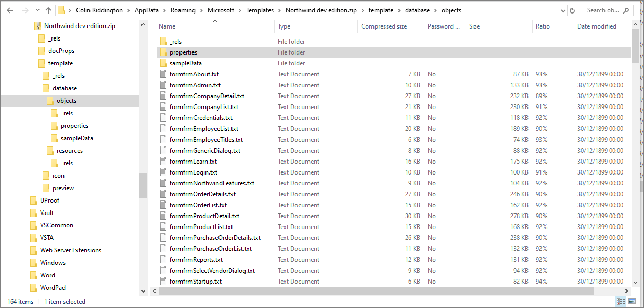644x308 pixels.
Task: Go back with the back arrow
Action: [11, 10]
